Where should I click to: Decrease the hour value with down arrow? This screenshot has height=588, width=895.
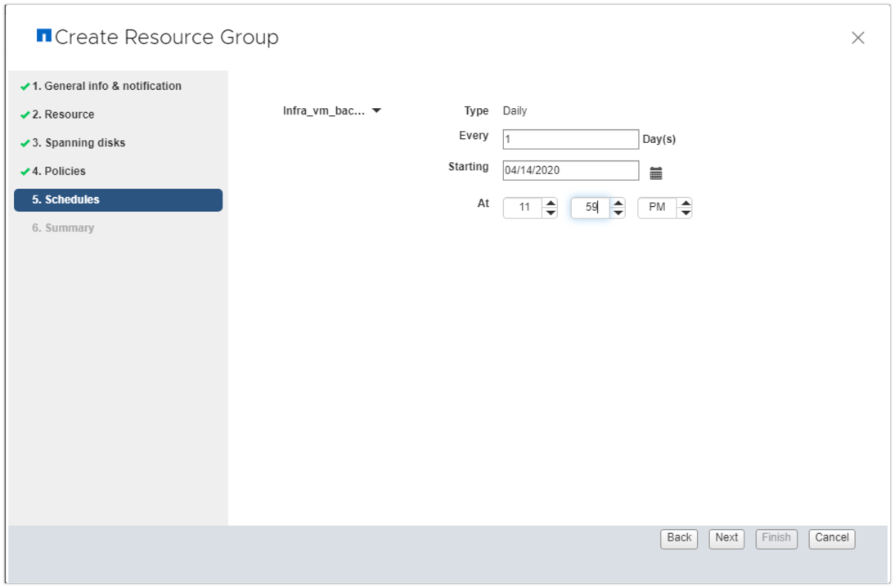click(x=551, y=213)
